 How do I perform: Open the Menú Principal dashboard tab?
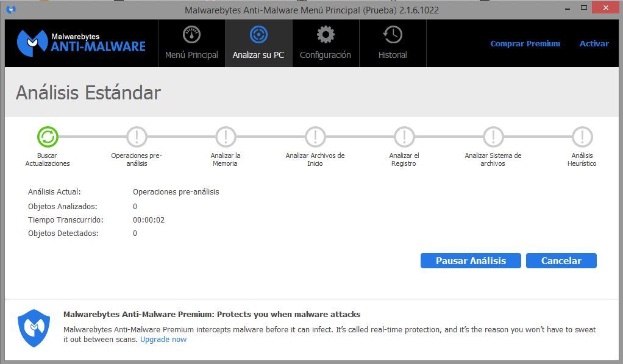tap(191, 43)
